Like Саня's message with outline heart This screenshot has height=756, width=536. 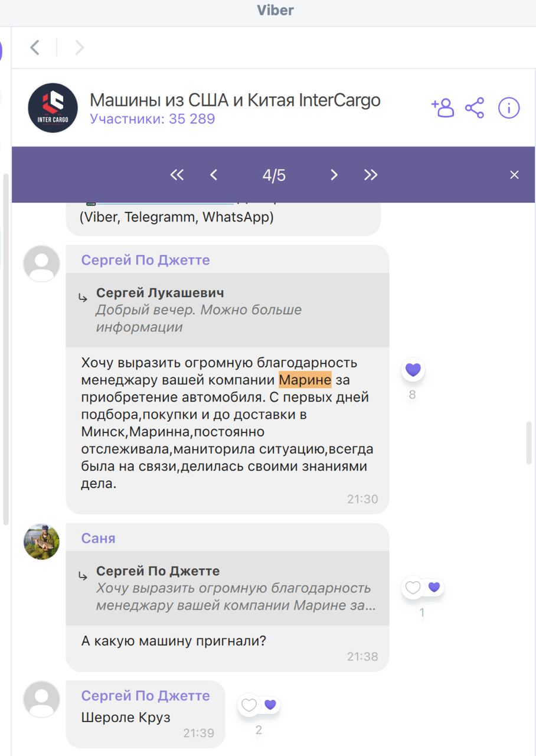(413, 588)
